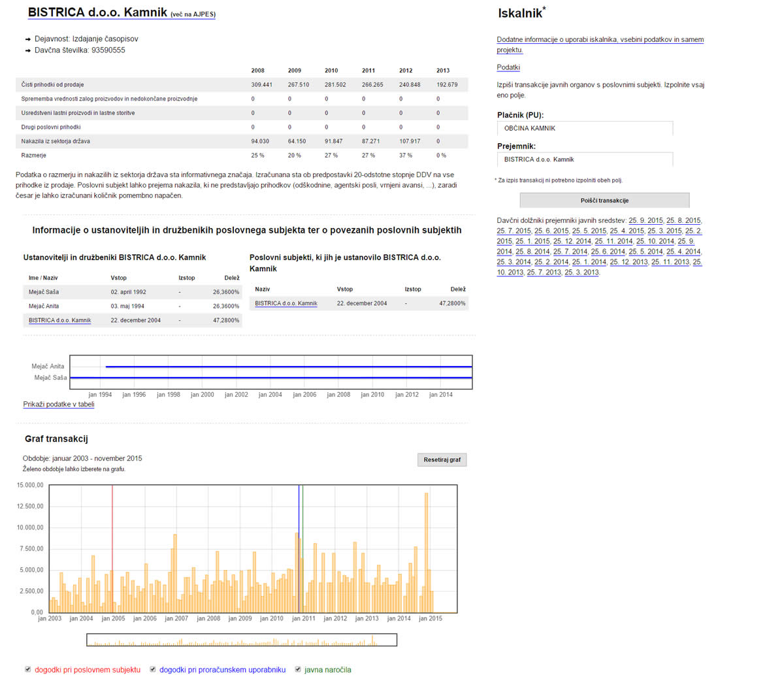Screen dimensions: 784x683
Task: Open 'Prikaži podatke v tabeli' link
Action: (x=59, y=405)
